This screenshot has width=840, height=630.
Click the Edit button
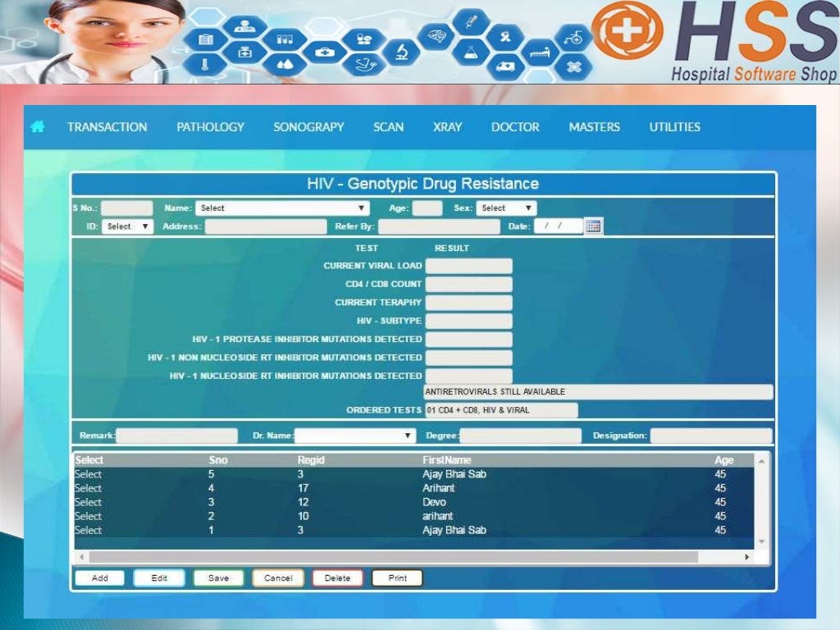click(x=159, y=578)
